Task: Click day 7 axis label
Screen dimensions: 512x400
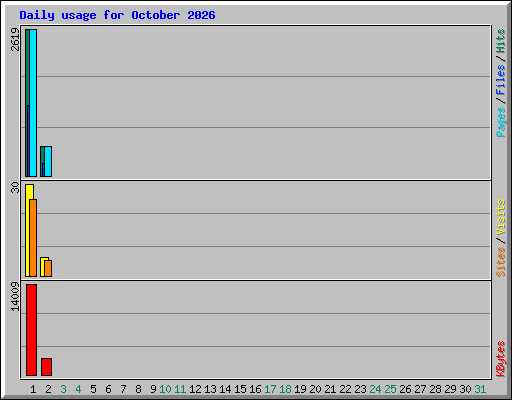Action: 123,389
